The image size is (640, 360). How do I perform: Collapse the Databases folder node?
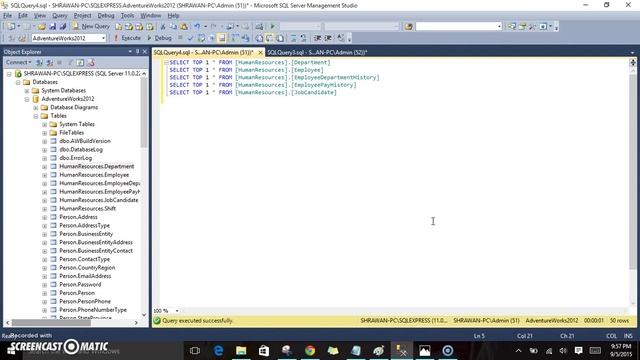pos(18,82)
